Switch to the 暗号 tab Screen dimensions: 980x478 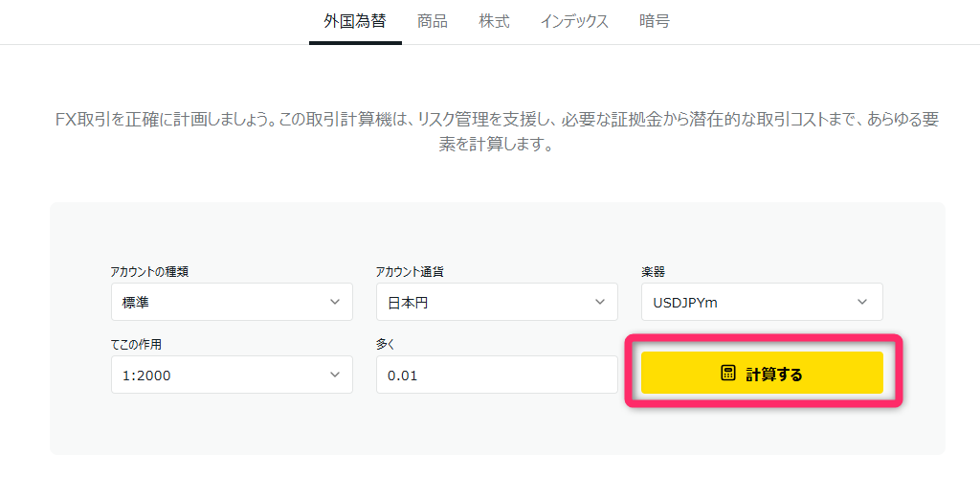point(654,21)
